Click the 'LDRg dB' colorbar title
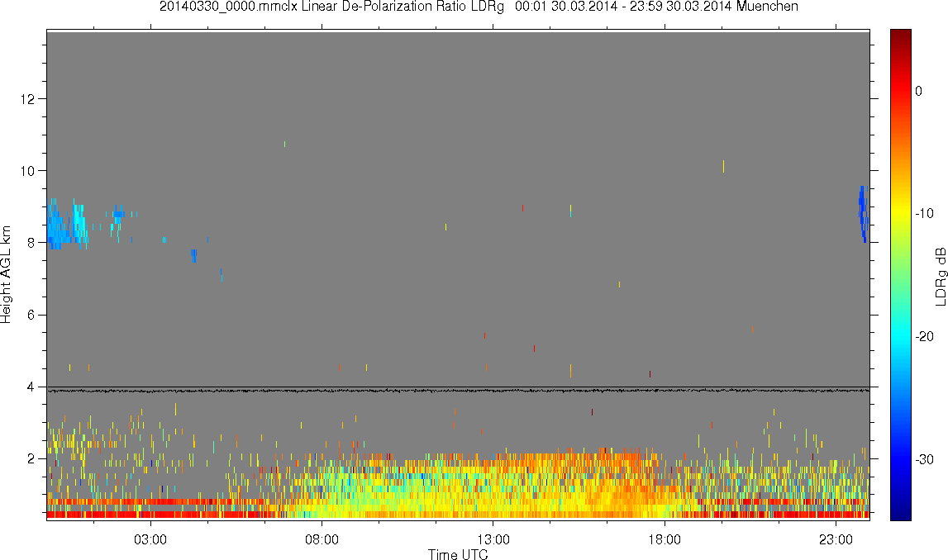The height and width of the screenshot is (560, 948). pos(940,276)
